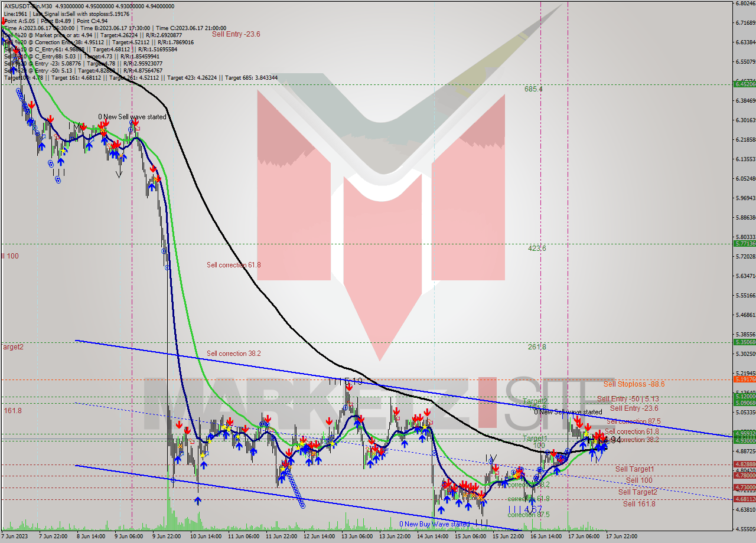
Task: Click the red 4.82888 price tag
Action: (x=744, y=465)
